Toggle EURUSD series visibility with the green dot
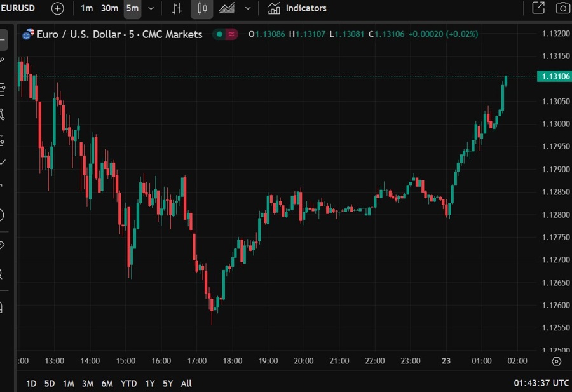The height and width of the screenshot is (392, 572). [219, 35]
